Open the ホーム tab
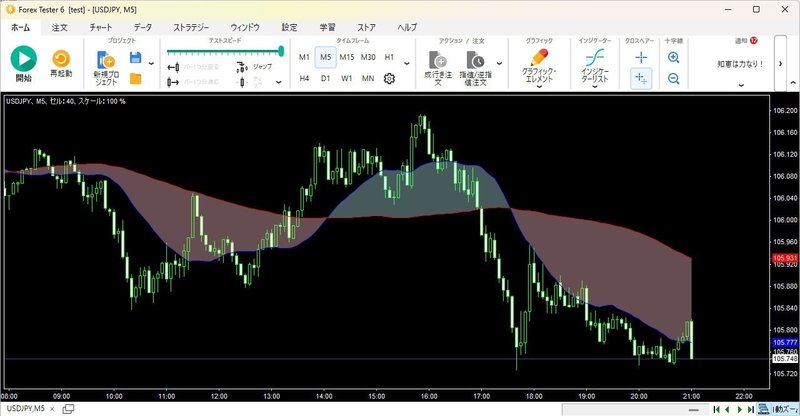 [20, 28]
